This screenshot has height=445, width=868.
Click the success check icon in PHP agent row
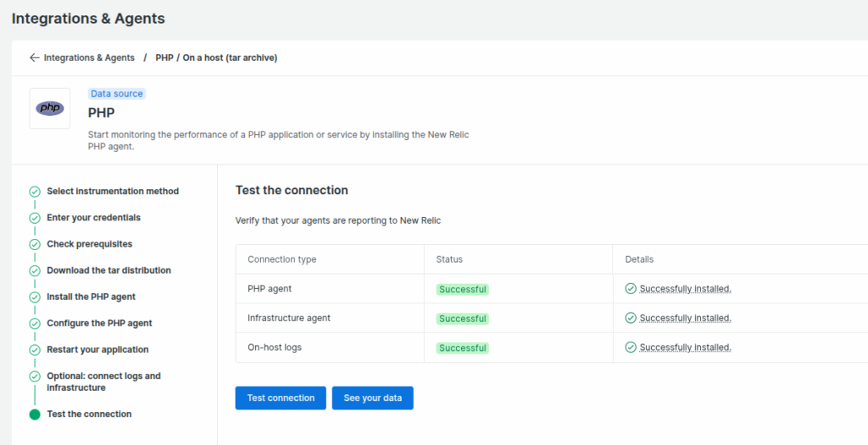coord(631,288)
